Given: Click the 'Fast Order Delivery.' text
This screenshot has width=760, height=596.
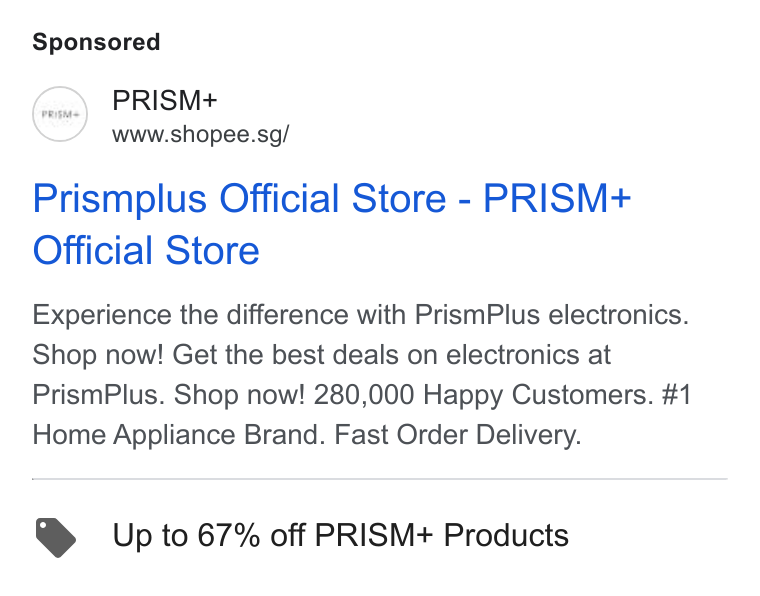Looking at the screenshot, I should point(458,435).
